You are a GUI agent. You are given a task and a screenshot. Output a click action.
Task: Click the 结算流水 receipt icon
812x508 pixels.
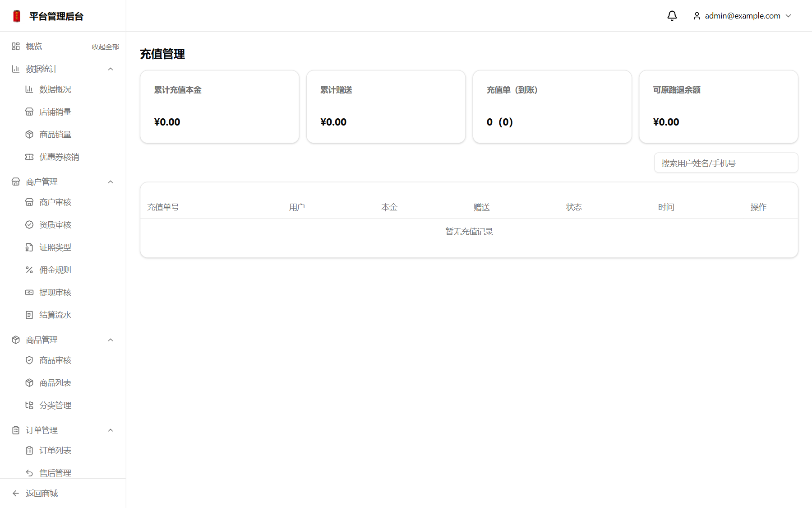29,315
